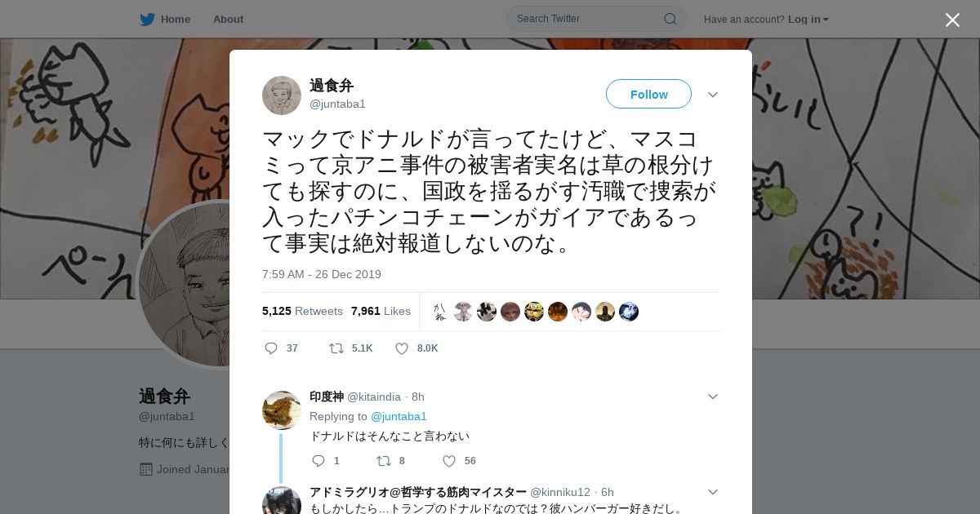Retweet the main tweet via 5.1K icon
This screenshot has height=514, width=980.
(x=336, y=348)
